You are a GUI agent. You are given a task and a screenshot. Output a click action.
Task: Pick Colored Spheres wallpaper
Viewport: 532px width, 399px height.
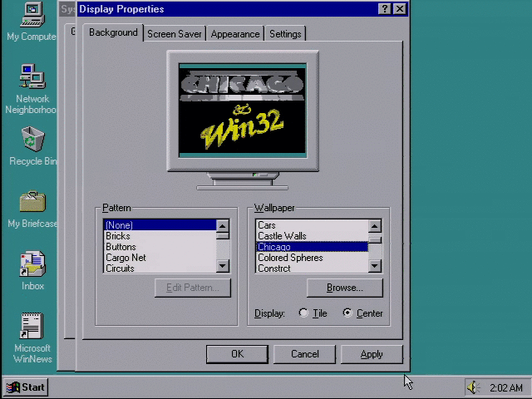[312, 258]
